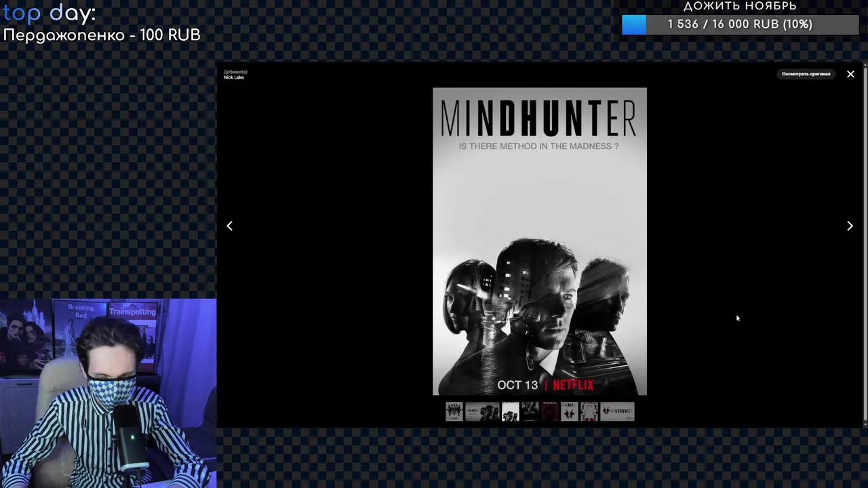Open uploader Nick Lake's profile link
868x488 pixels.
(233, 77)
